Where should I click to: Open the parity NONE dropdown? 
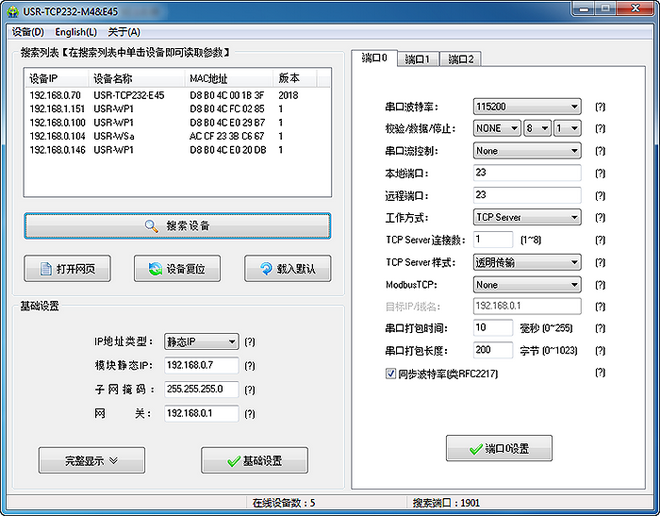(497, 128)
